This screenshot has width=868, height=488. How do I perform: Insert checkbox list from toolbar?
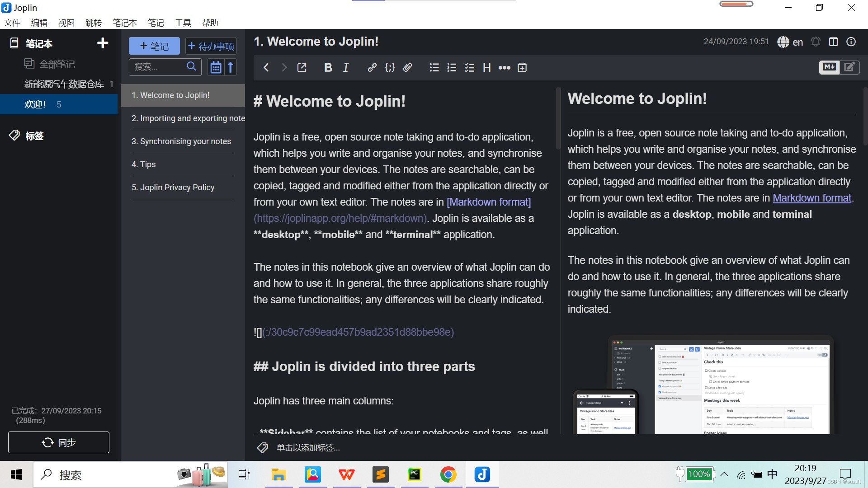469,68
